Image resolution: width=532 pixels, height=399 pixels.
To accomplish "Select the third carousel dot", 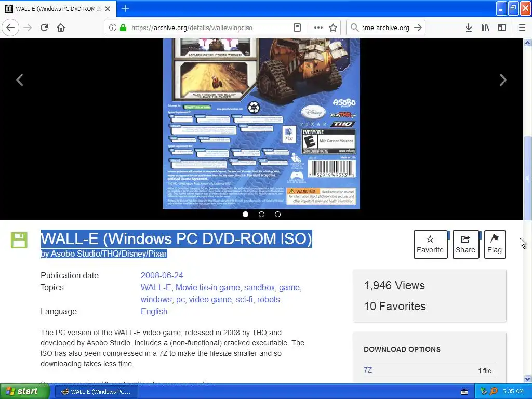I will coord(277,214).
